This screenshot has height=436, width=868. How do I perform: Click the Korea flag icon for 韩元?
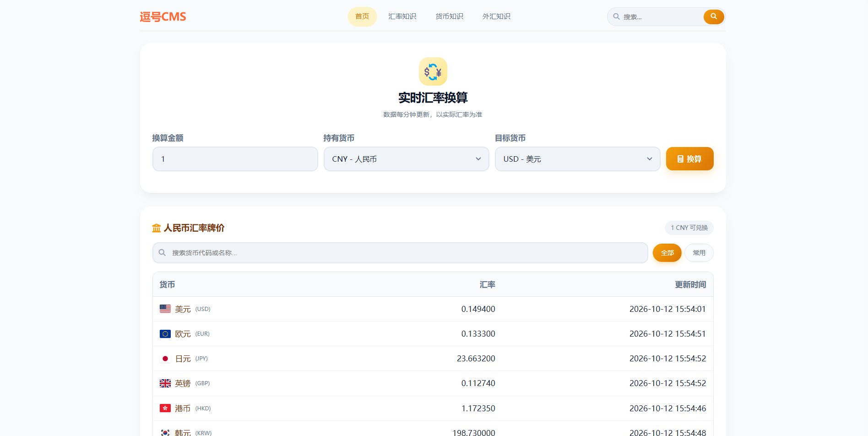tap(165, 432)
